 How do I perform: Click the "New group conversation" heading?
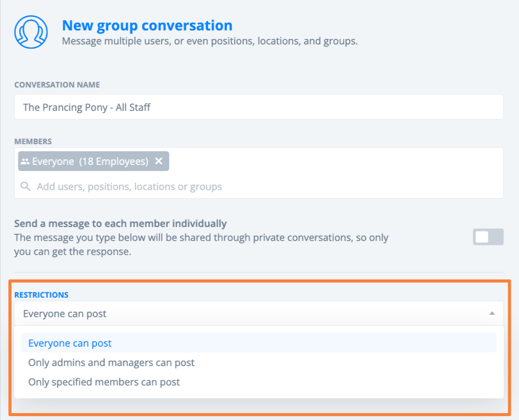[147, 25]
